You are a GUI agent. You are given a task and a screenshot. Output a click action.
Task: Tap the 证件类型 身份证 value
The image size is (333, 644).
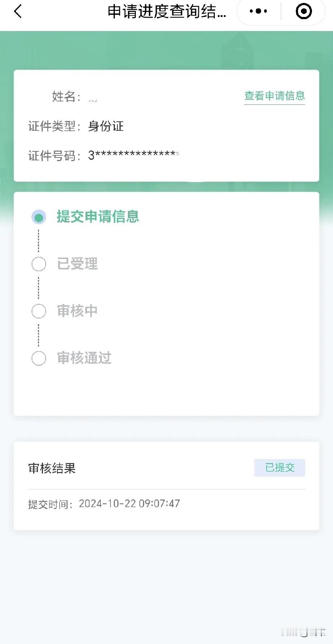(x=106, y=126)
